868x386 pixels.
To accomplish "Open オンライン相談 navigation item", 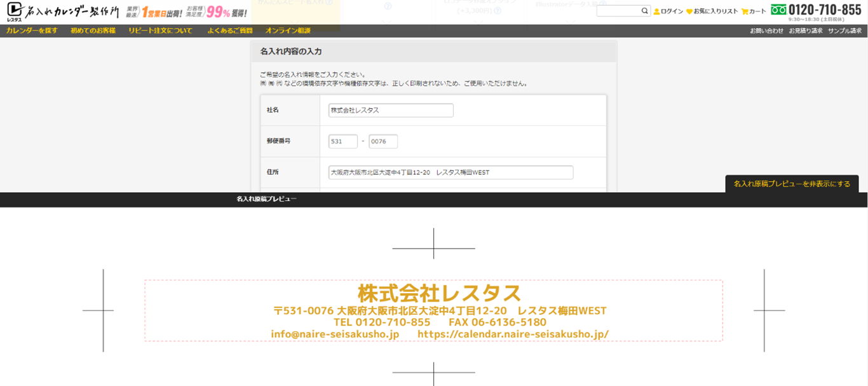I will tap(288, 30).
